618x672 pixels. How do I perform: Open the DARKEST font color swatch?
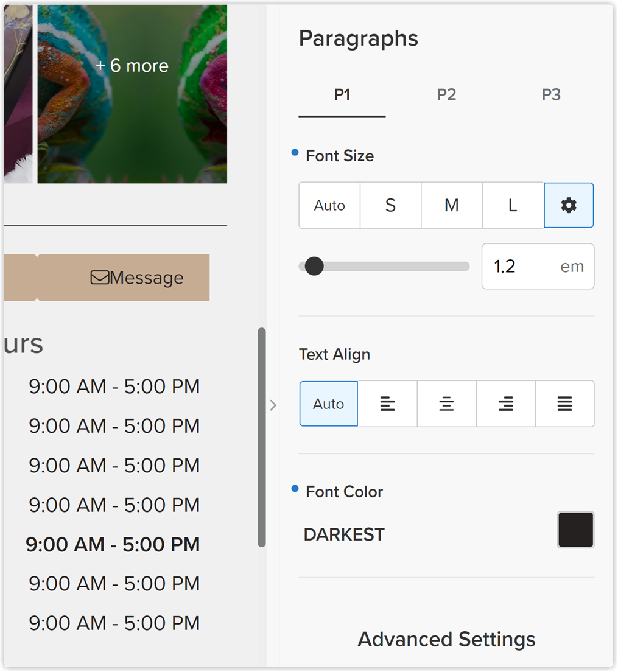pos(575,530)
